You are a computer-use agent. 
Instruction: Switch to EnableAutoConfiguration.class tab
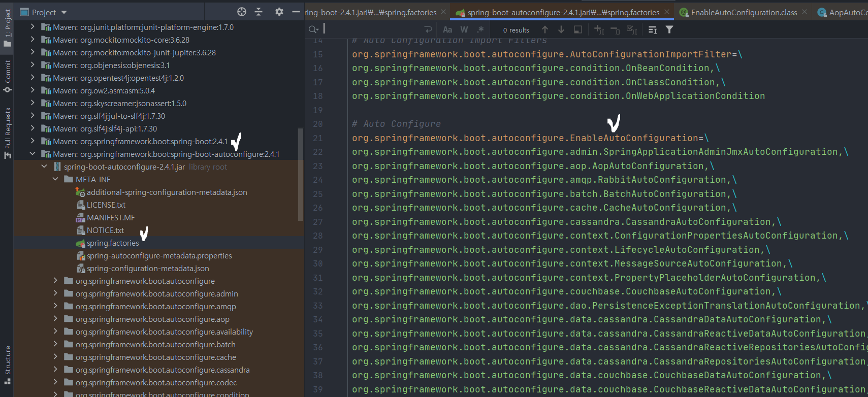(x=744, y=12)
